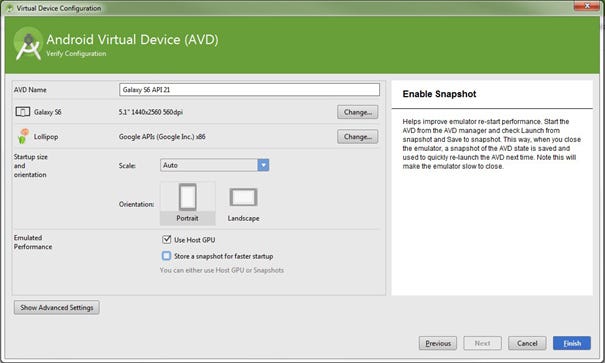Click the greyed-out Next button
This screenshot has width=605, height=363.
point(482,343)
